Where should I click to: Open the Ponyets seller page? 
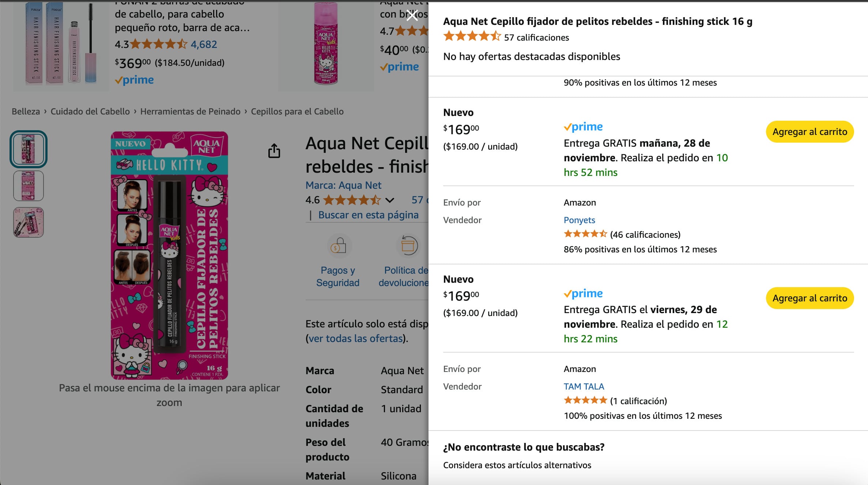pyautogui.click(x=579, y=220)
